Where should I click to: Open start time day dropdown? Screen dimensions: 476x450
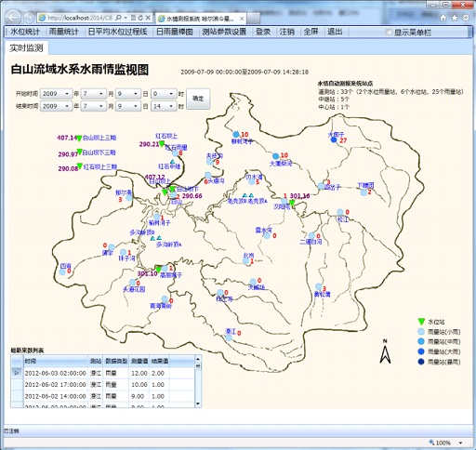pos(128,94)
